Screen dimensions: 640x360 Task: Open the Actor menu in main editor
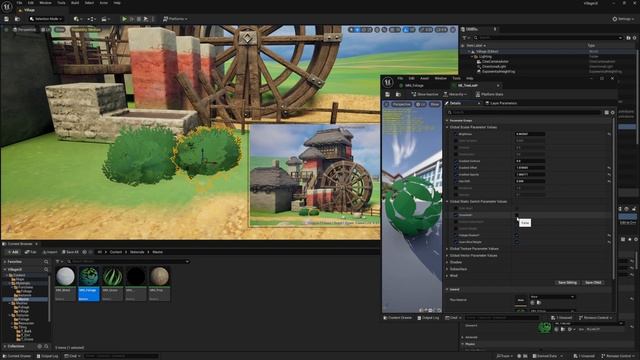104,3
